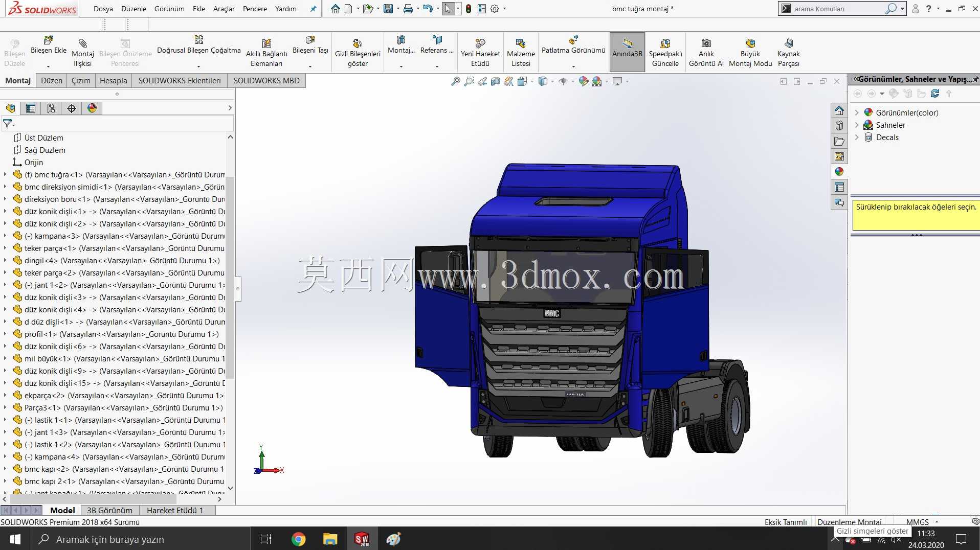Select Sağ Düzlem in the feature tree
Viewport: 980px width, 550px height.
coord(45,150)
